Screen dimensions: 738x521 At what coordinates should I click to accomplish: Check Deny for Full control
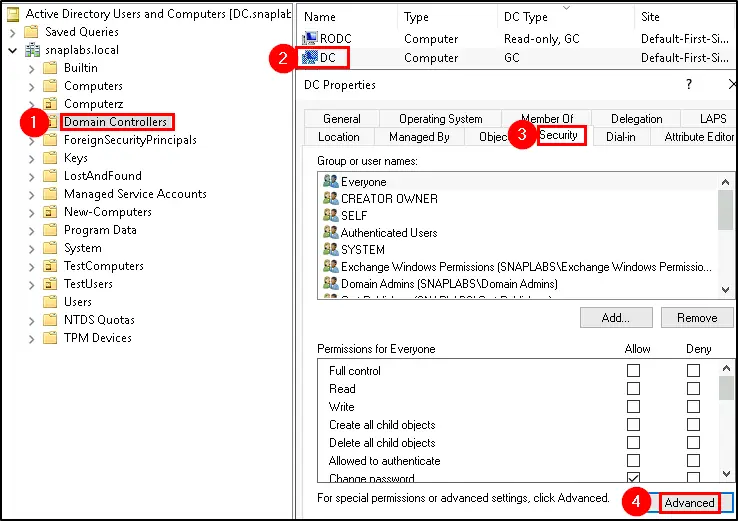click(x=693, y=371)
